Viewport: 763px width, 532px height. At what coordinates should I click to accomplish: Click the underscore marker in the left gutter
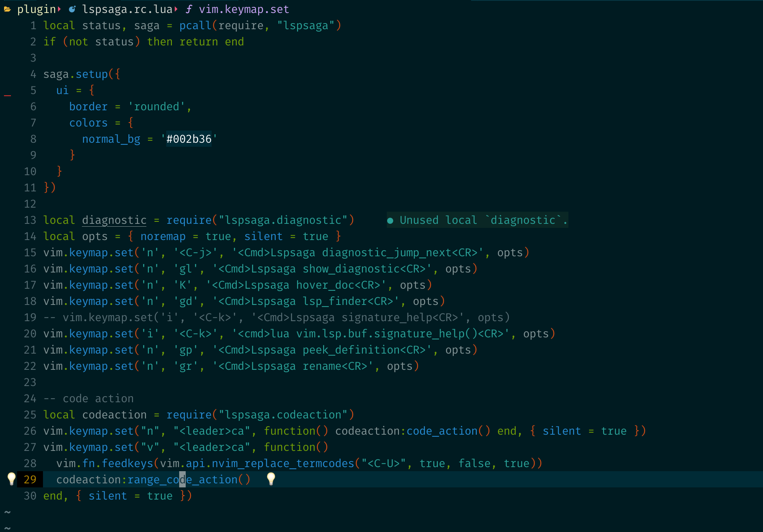coord(7,95)
